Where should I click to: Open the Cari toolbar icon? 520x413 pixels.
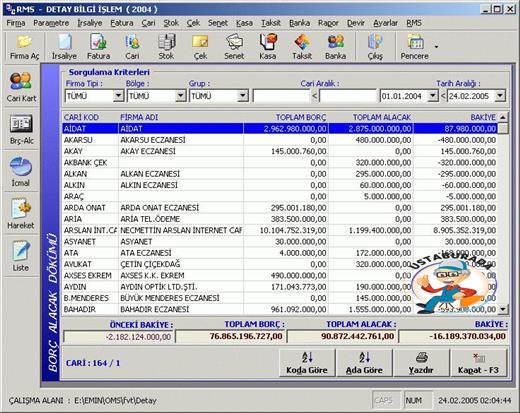(132, 47)
